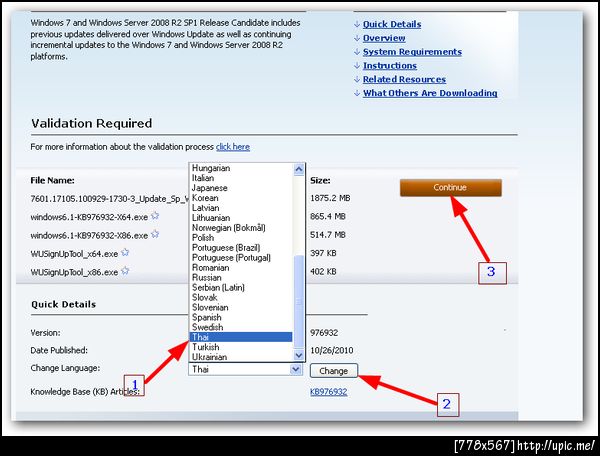Click the 7601.17105.100929-1730-3_Update_Sp file name
The height and width of the screenshot is (456, 600).
click(109, 199)
